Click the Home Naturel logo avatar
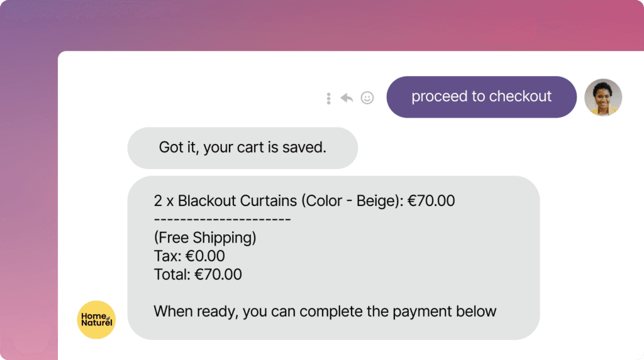The image size is (644, 360). click(96, 320)
